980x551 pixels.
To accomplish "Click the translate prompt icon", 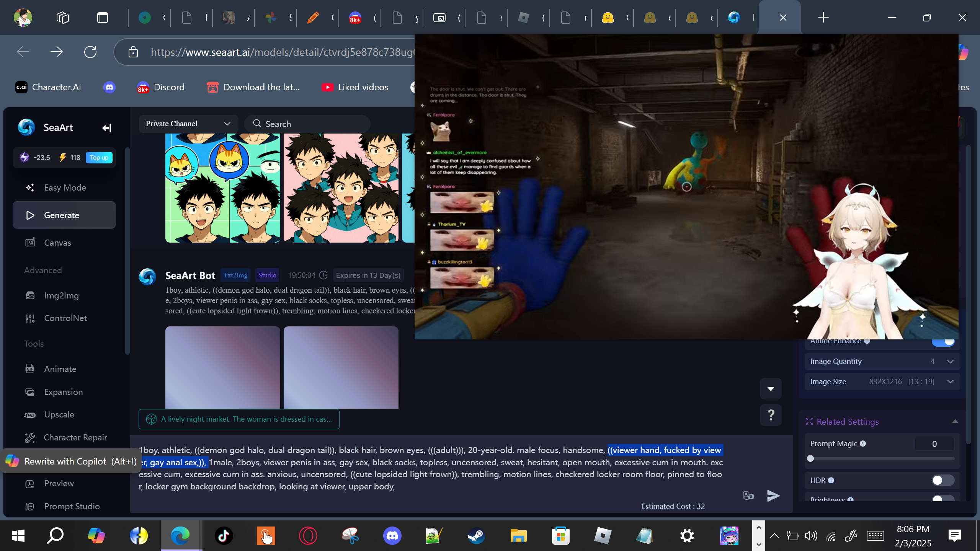I will [748, 496].
